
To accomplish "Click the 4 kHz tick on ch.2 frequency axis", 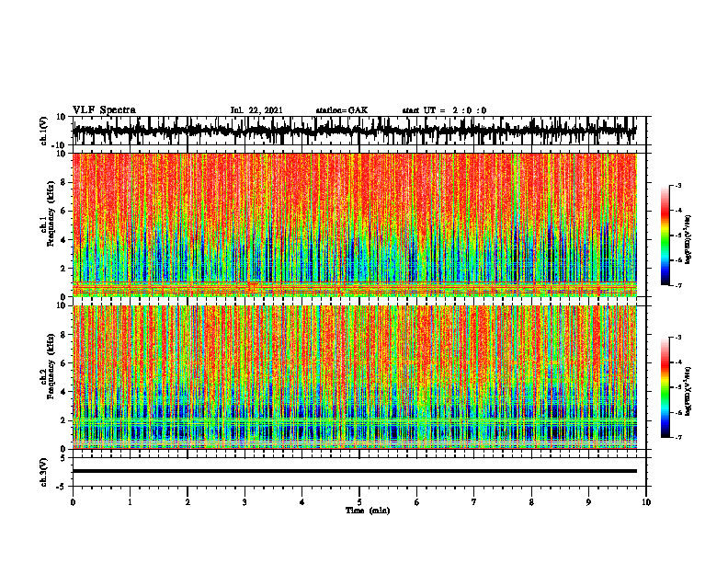I will pos(63,392).
